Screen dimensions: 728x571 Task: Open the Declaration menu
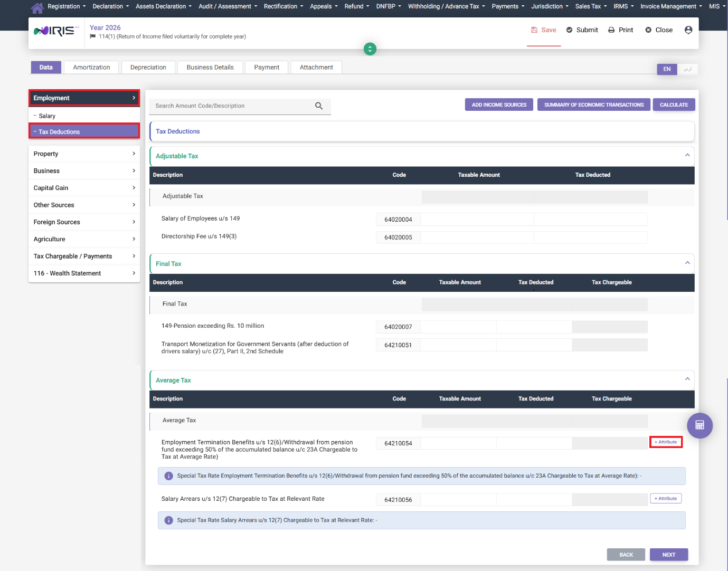pos(111,6)
